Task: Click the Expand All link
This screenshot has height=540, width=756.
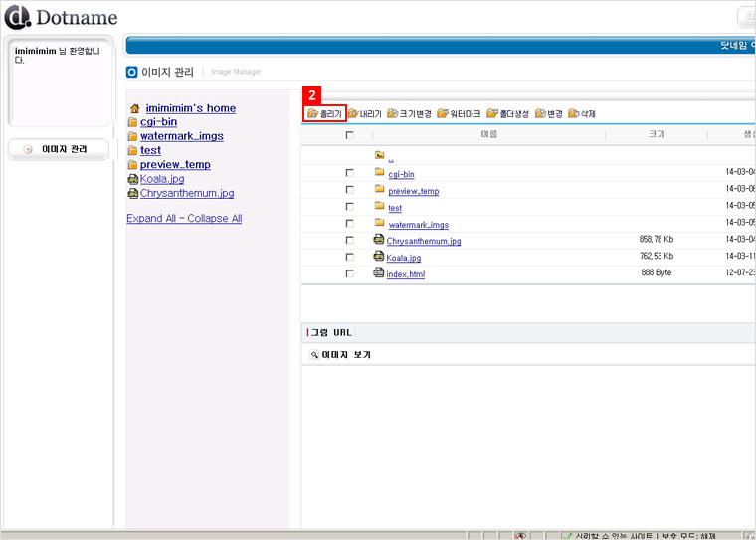Action: pyautogui.click(x=152, y=219)
